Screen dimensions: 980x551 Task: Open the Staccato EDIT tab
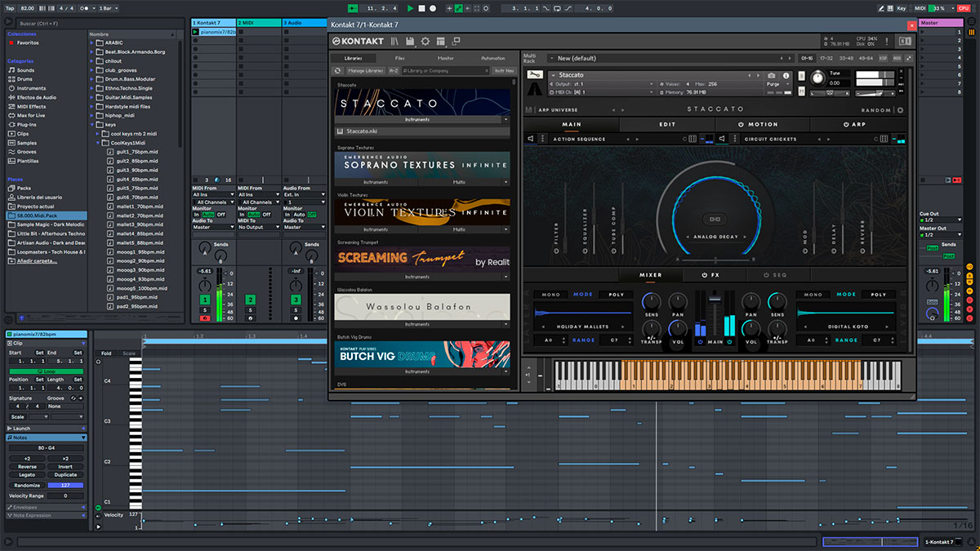pos(667,125)
